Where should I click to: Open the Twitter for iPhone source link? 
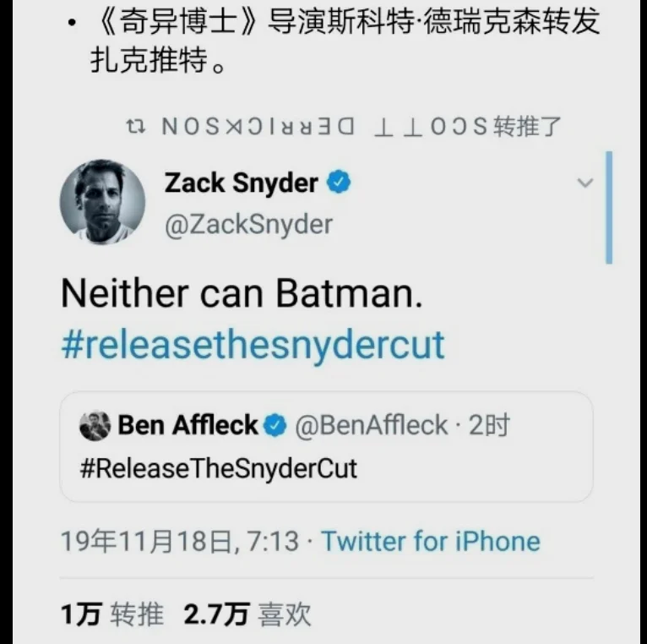tap(431, 541)
